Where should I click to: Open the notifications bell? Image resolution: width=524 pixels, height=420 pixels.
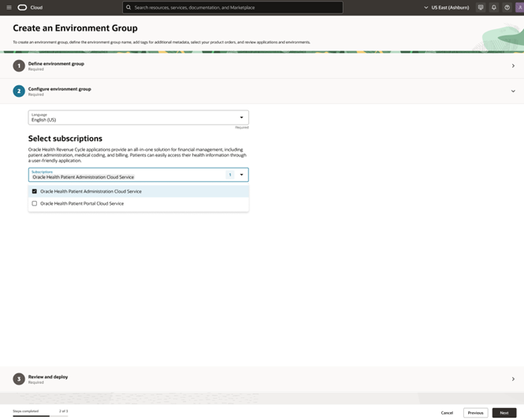pyautogui.click(x=494, y=7)
